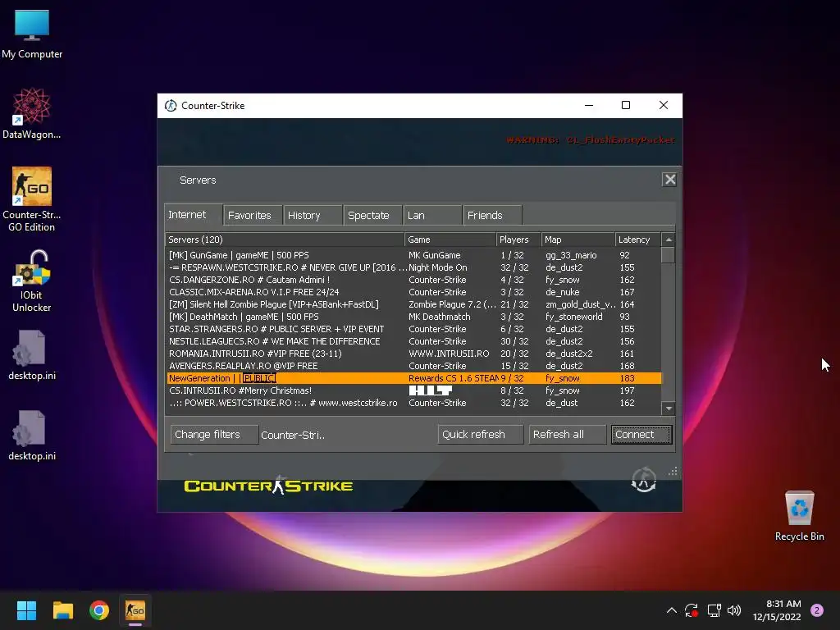The image size is (840, 630).
Task: Click the resize grip dots in the corner
Action: 673,472
